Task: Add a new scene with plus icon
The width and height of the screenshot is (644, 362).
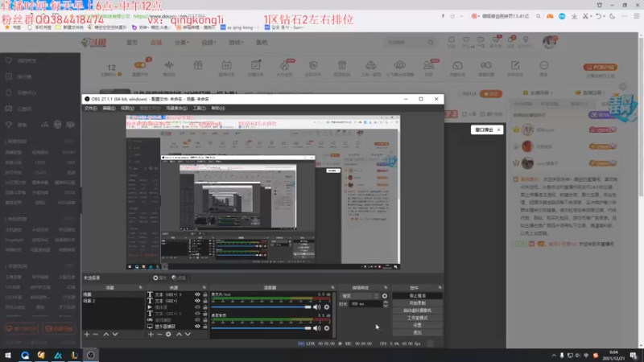Action: click(87, 335)
